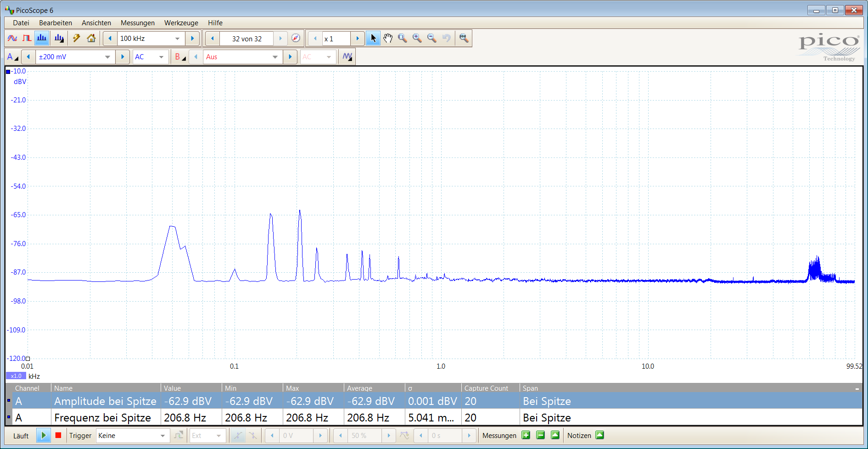Open channel A options button
The width and height of the screenshot is (868, 449).
[13, 57]
